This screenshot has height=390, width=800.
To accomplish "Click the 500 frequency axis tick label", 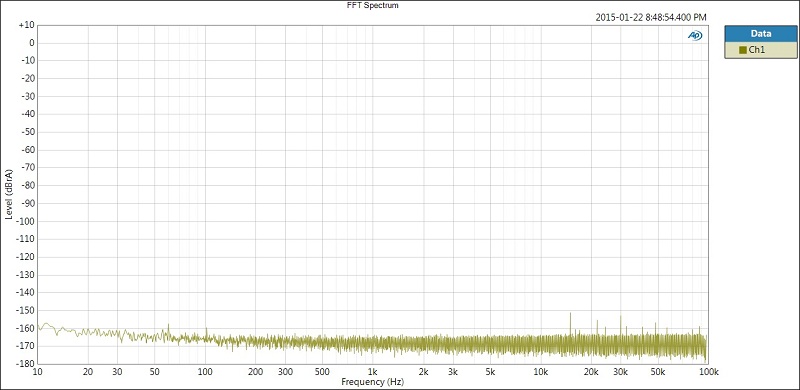I will click(322, 372).
